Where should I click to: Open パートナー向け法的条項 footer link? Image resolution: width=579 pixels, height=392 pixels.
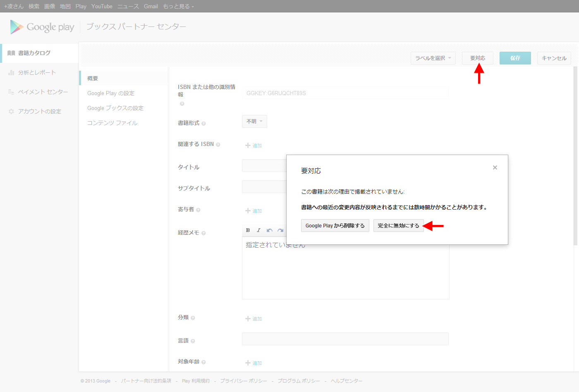(x=146, y=381)
